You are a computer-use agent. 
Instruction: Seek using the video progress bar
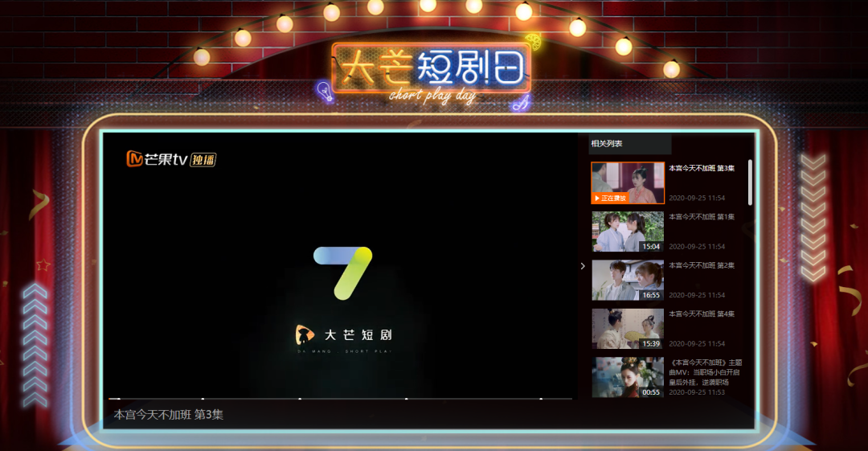[x=338, y=398]
